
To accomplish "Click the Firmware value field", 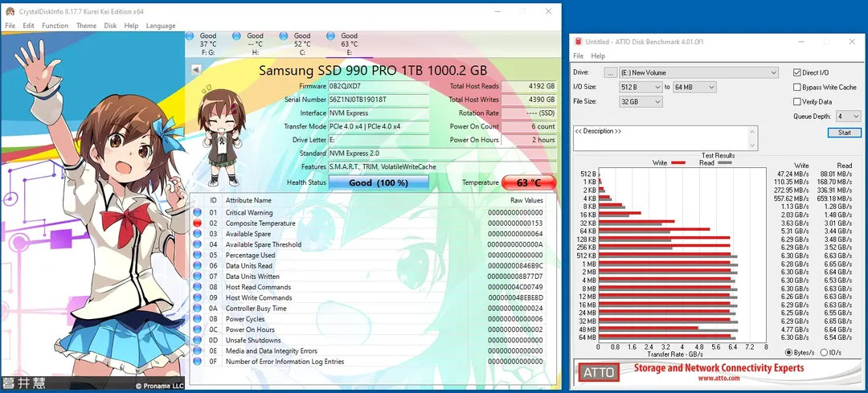I will (x=379, y=86).
